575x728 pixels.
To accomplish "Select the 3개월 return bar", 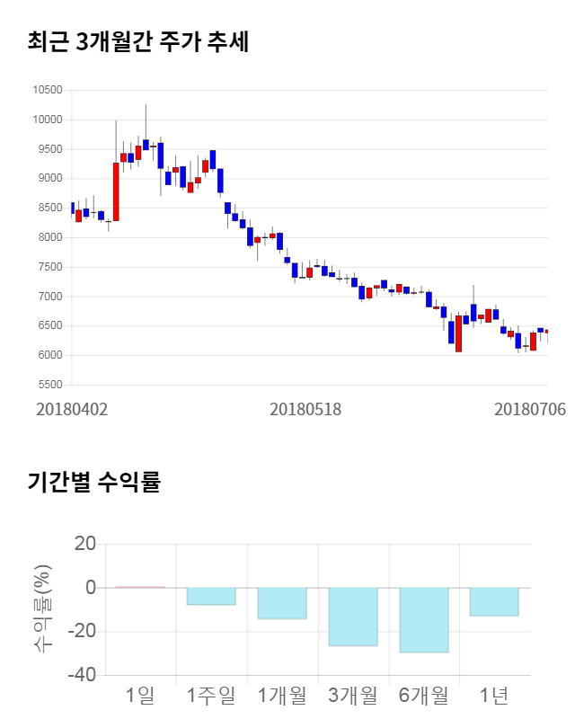I will pyautogui.click(x=353, y=617).
